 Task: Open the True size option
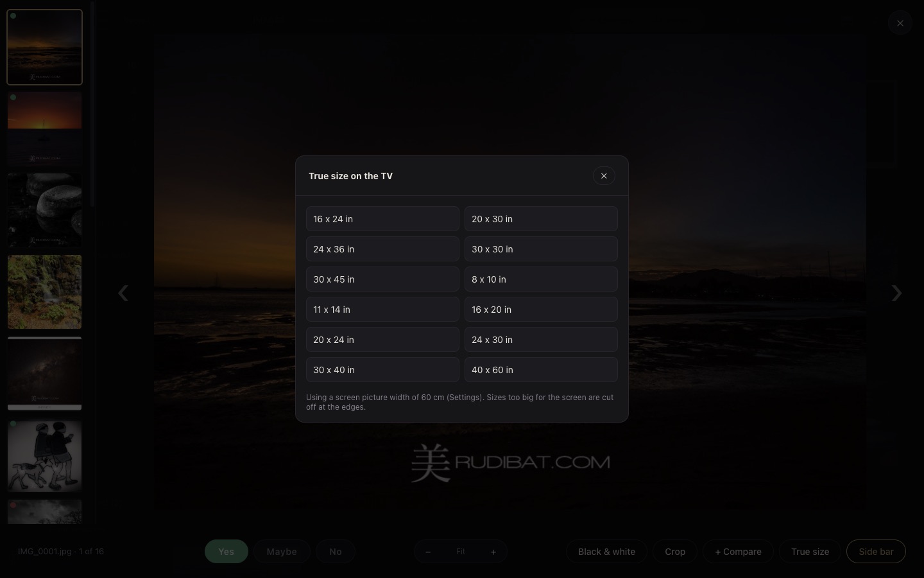[810, 552]
